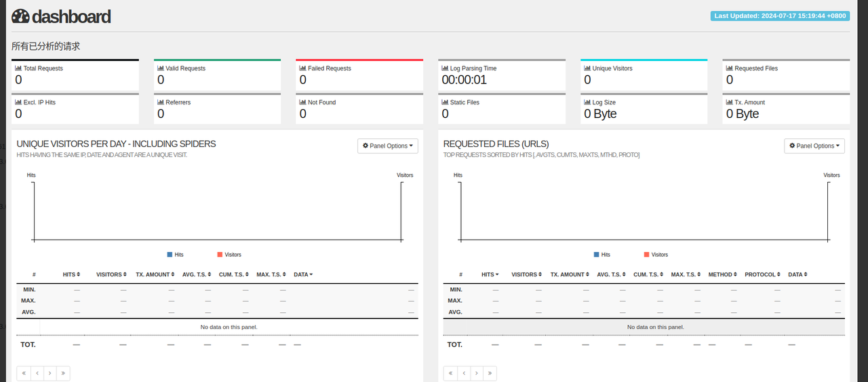Expand the DATA column dropdown in visitors table
This screenshot has width=868, height=382.
click(x=303, y=274)
